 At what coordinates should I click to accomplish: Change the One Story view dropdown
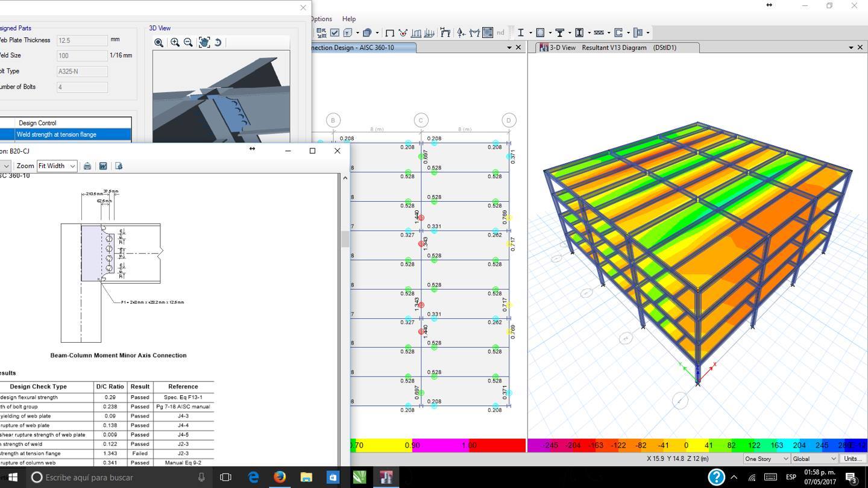pyautogui.click(x=764, y=458)
